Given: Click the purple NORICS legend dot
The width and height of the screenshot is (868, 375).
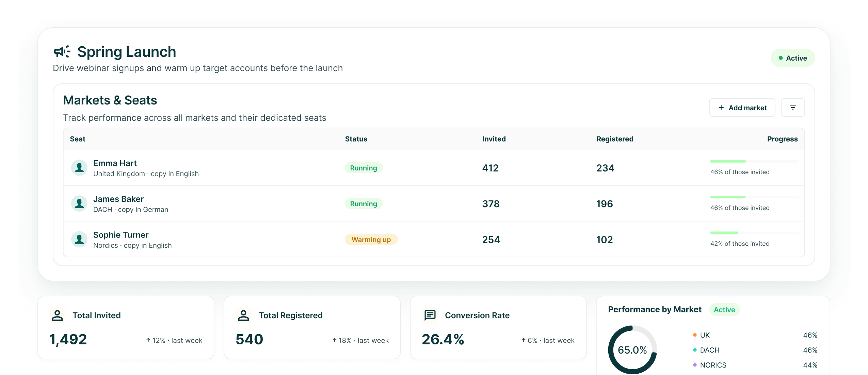Looking at the screenshot, I should (x=695, y=365).
